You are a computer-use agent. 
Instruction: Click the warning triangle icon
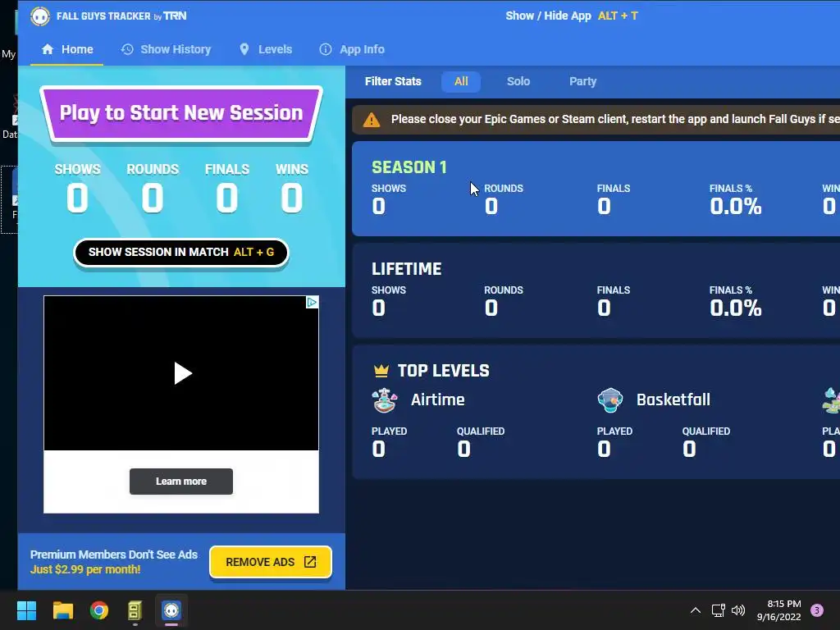[x=372, y=120]
